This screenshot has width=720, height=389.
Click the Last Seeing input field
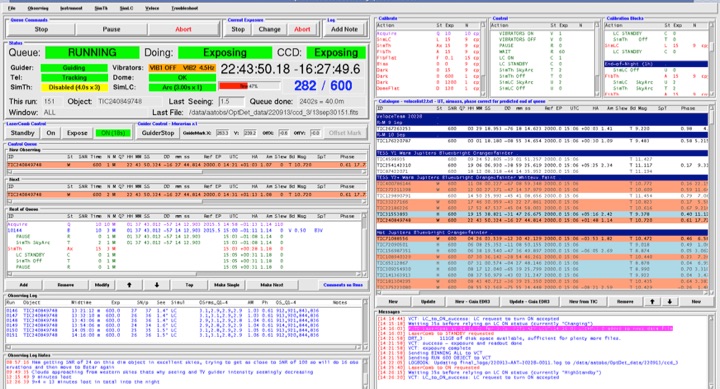[231, 101]
